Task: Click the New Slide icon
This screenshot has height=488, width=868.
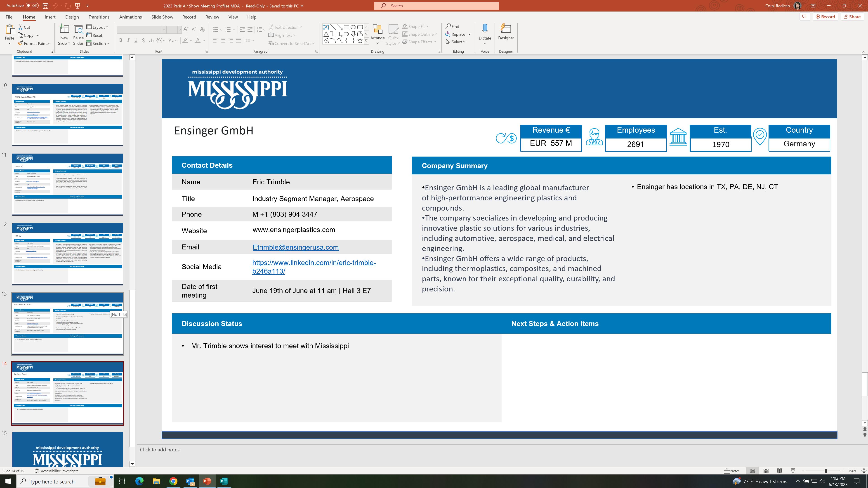Action: 64,29
